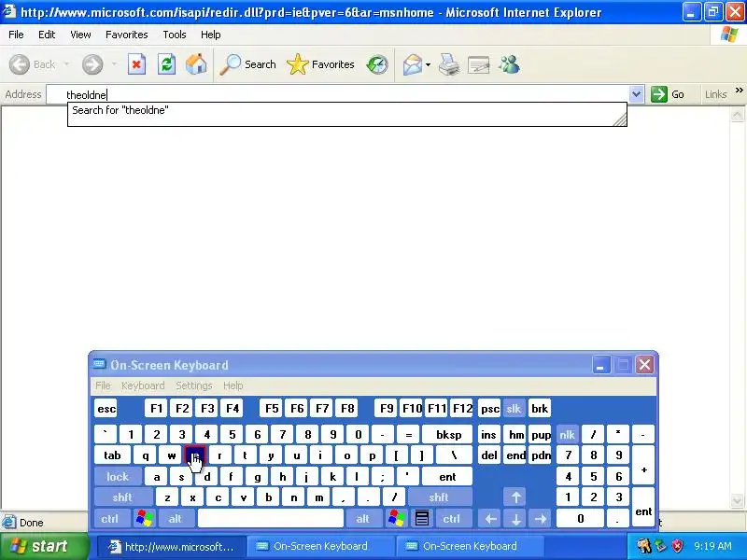Open History clock icon
Screen dimensions: 747x560
coord(377,64)
